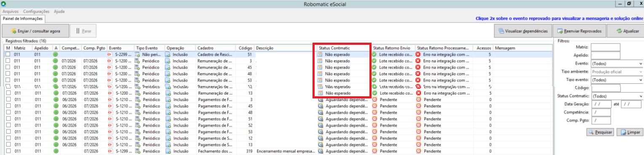644x155 pixels.
Task: Sort by the Status Contmatic column header
Action: (344, 48)
